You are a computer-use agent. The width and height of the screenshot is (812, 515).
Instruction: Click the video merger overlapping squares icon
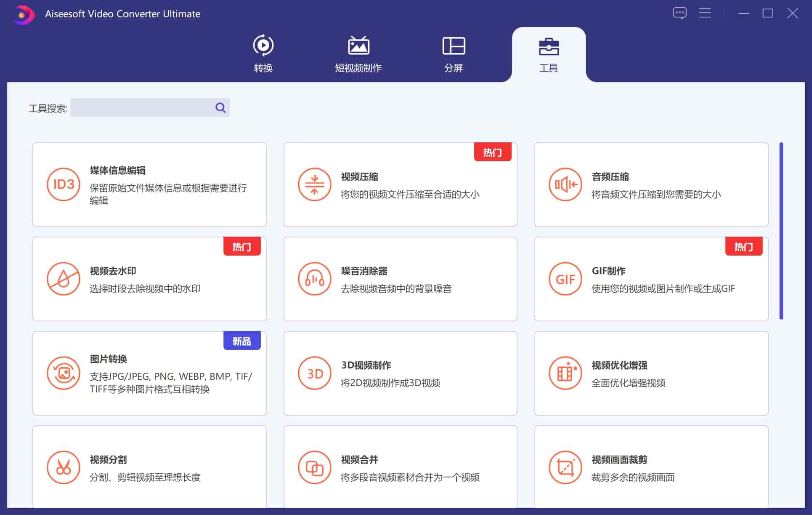click(314, 467)
